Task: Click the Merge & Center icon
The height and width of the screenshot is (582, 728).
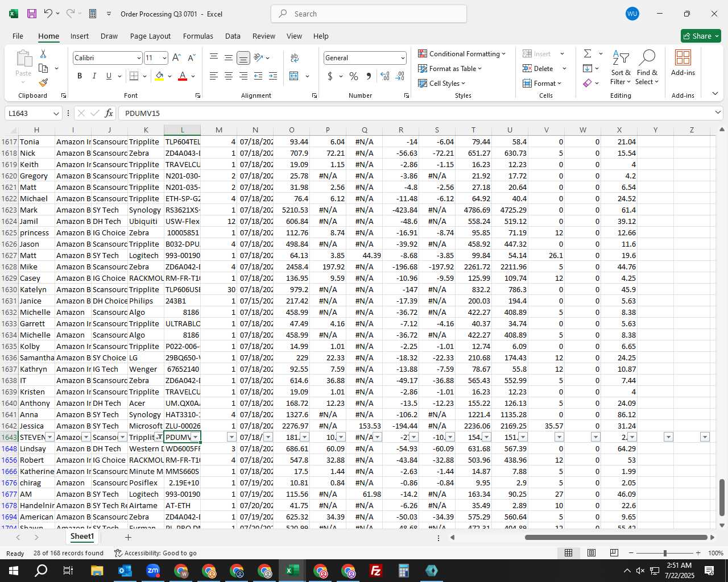Action: click(294, 76)
